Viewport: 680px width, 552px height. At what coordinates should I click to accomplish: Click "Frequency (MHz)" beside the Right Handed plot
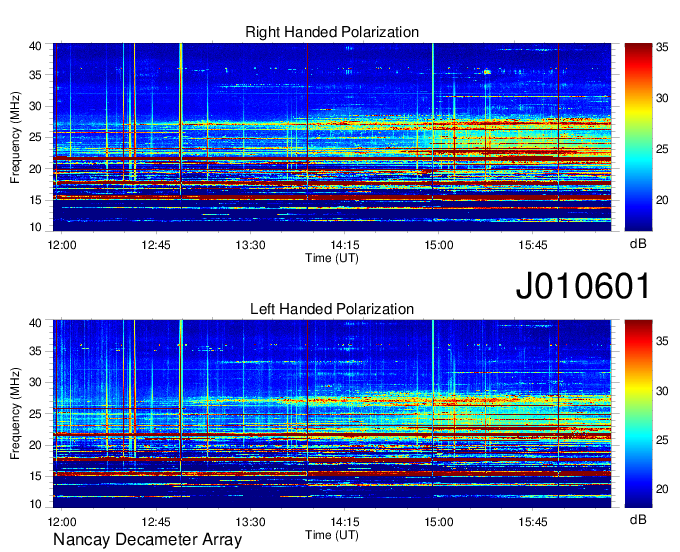click(15, 137)
